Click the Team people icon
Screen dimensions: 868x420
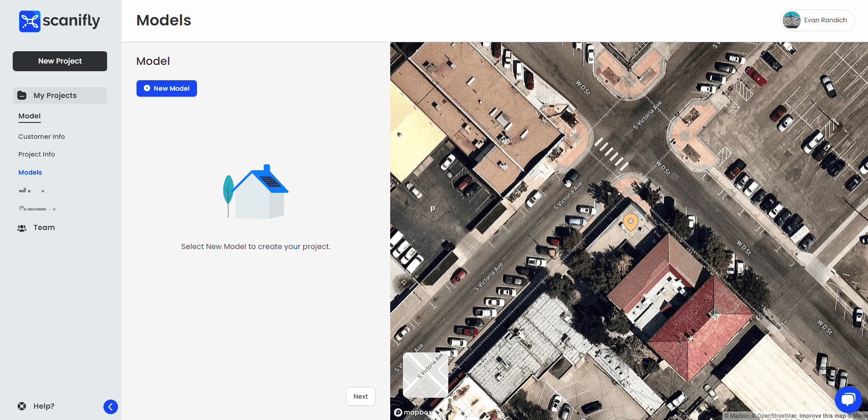[x=22, y=228]
